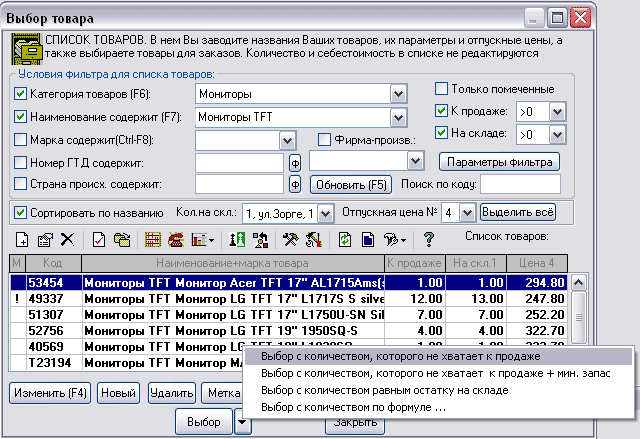Click the question mark help icon
Viewport: 640px width, 439px height.
click(429, 239)
